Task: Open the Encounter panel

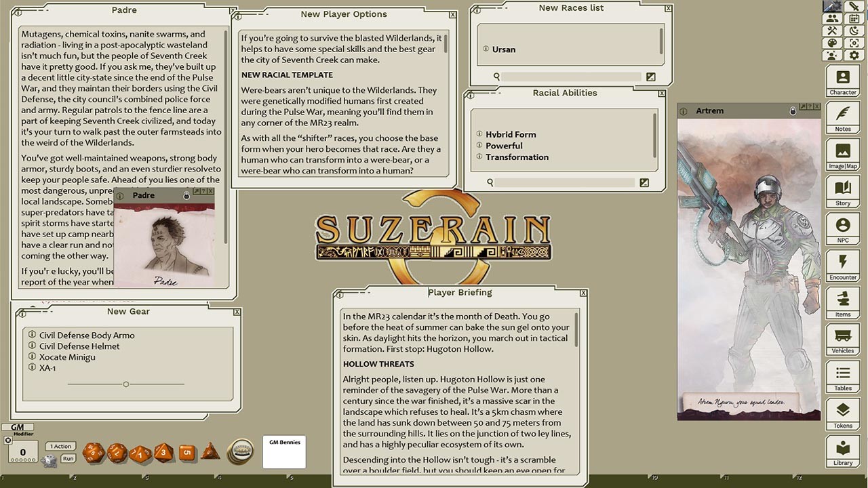Action: (842, 266)
